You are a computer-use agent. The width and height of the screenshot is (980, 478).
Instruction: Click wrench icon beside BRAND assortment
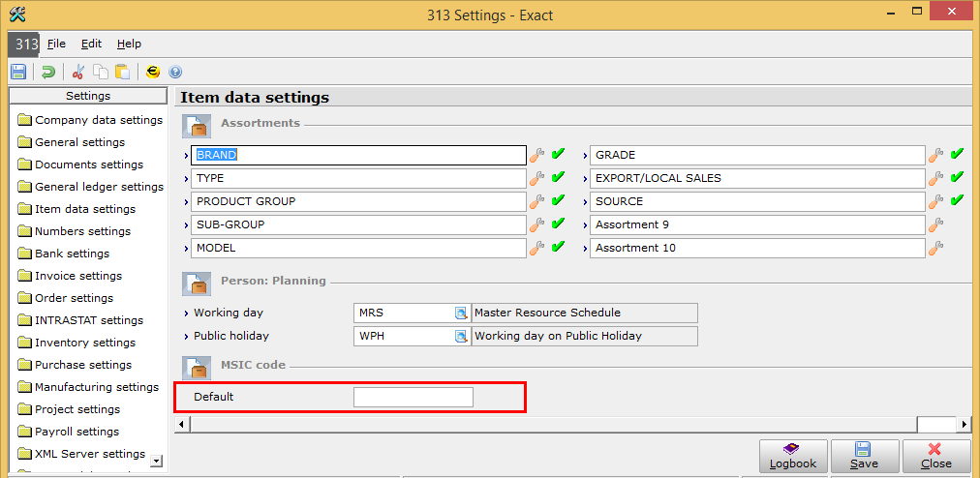coord(537,155)
